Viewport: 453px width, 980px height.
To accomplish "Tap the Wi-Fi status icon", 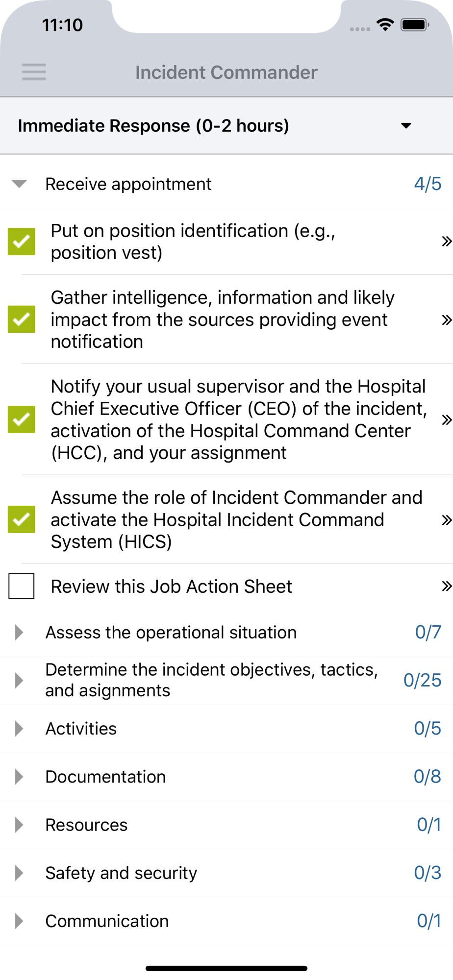I will tap(385, 24).
